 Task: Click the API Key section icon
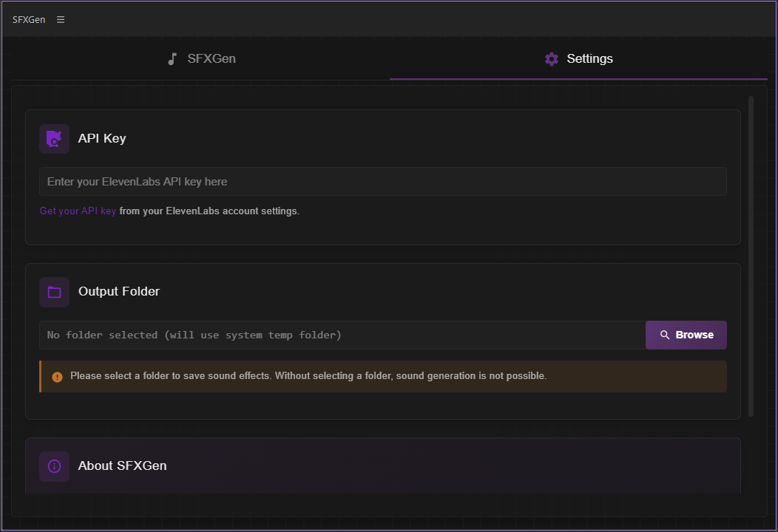click(x=54, y=139)
